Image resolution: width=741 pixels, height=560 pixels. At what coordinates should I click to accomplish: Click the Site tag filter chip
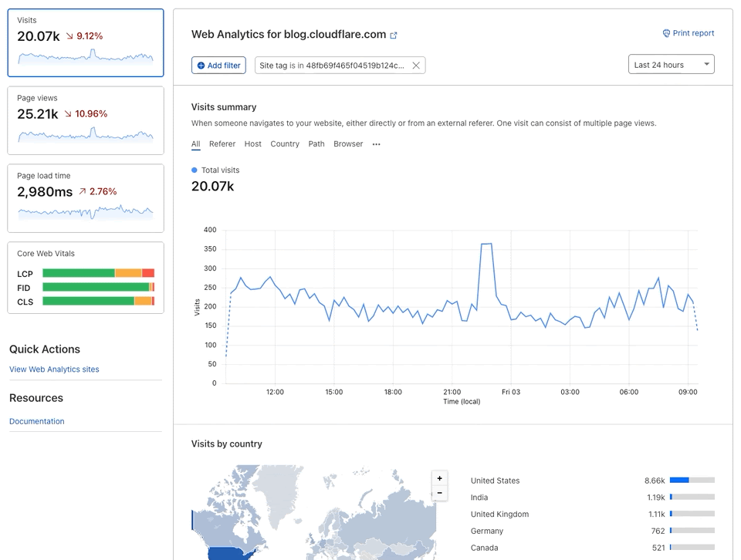(340, 65)
